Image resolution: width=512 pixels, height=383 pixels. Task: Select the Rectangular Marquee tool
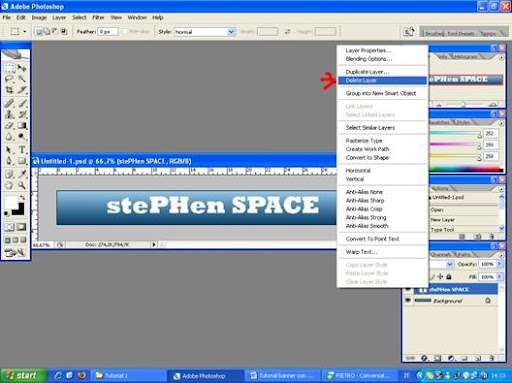tap(9, 68)
